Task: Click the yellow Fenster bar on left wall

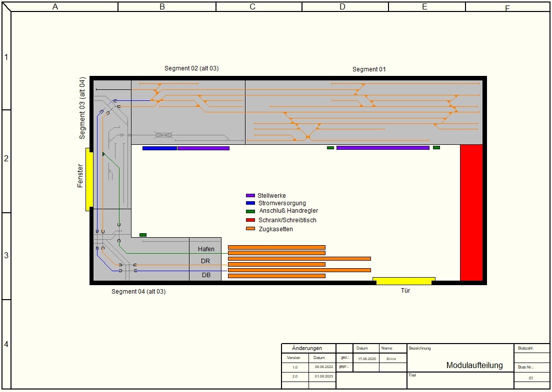Action: click(x=89, y=179)
